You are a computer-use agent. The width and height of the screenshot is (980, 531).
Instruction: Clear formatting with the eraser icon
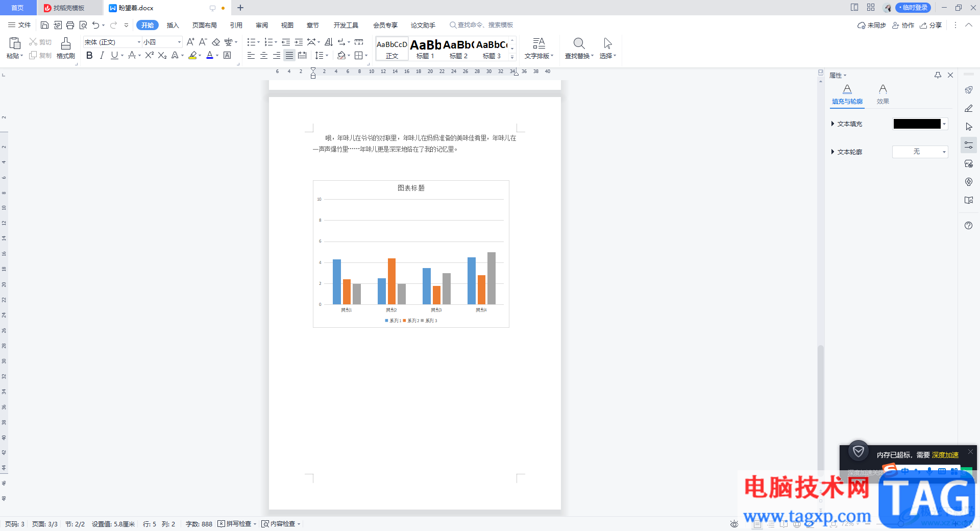[x=216, y=42]
